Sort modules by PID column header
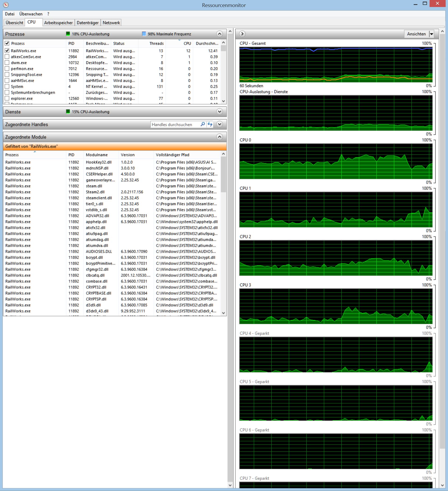The image size is (448, 491). pyautogui.click(x=75, y=155)
